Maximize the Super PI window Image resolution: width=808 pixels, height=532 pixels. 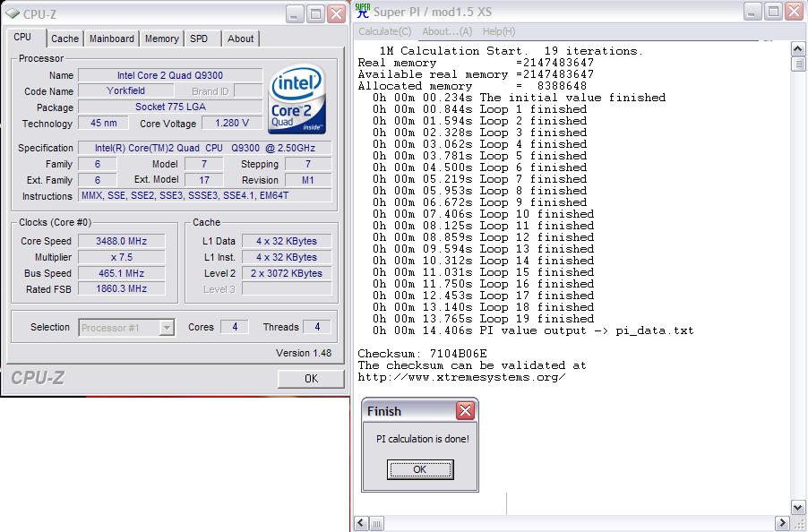773,12
